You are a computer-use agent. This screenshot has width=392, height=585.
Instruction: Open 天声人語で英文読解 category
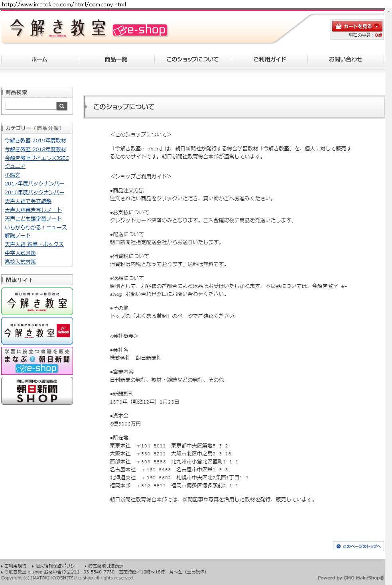(x=28, y=201)
